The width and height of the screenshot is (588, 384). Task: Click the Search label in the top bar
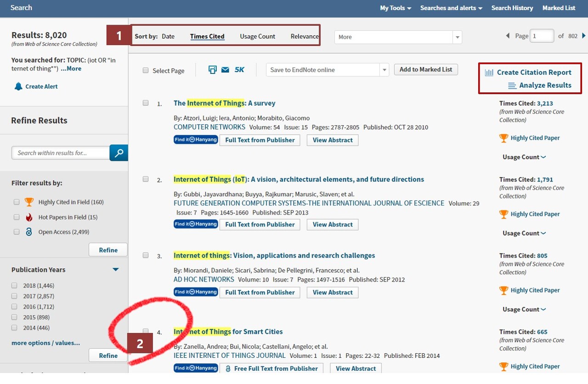tap(21, 7)
